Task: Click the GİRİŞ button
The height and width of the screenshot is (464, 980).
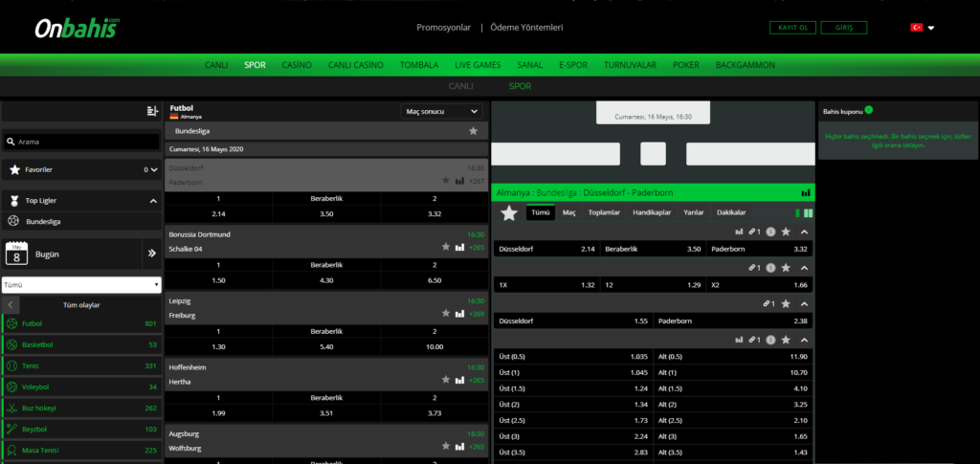Action: (x=844, y=28)
